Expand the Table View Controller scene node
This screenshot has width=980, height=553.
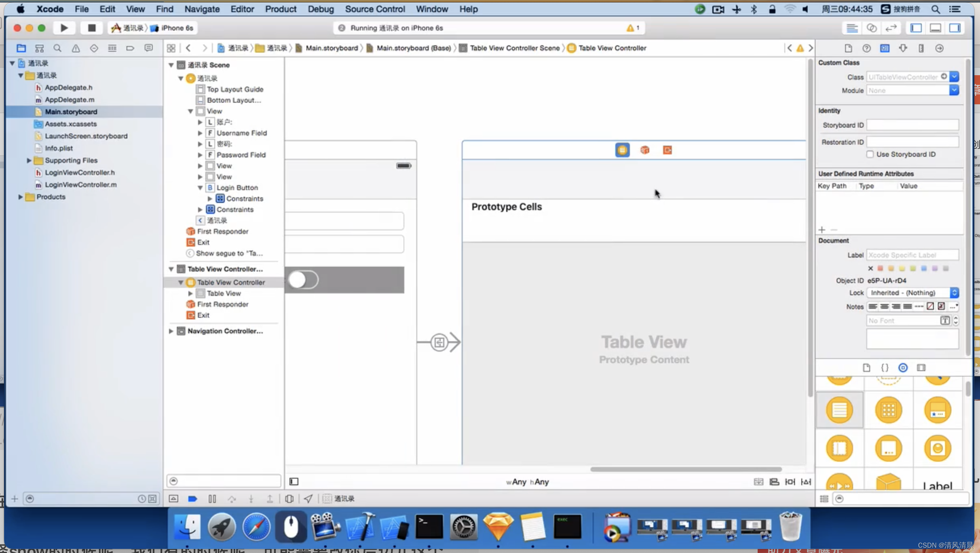coord(170,268)
